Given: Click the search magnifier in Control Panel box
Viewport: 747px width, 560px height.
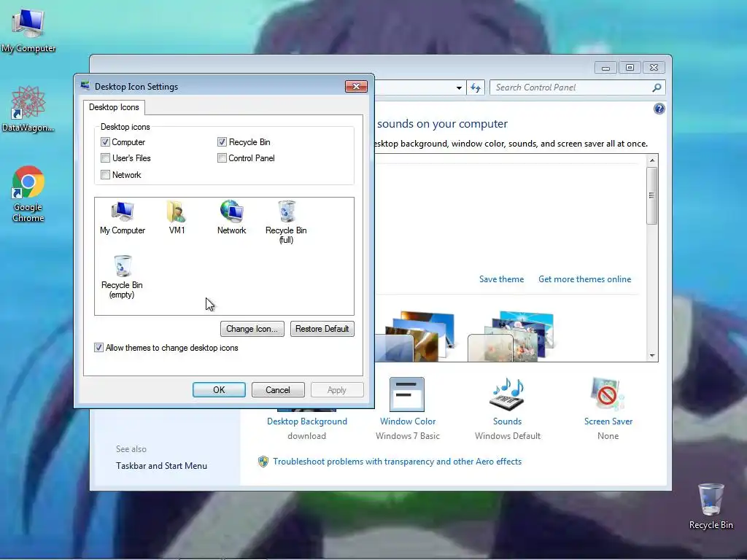Looking at the screenshot, I should pyautogui.click(x=657, y=87).
